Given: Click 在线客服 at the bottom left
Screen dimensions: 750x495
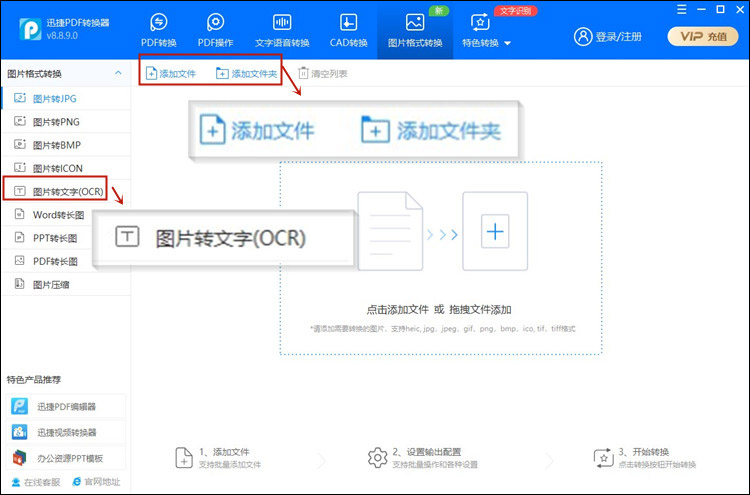Looking at the screenshot, I should click(x=36, y=482).
